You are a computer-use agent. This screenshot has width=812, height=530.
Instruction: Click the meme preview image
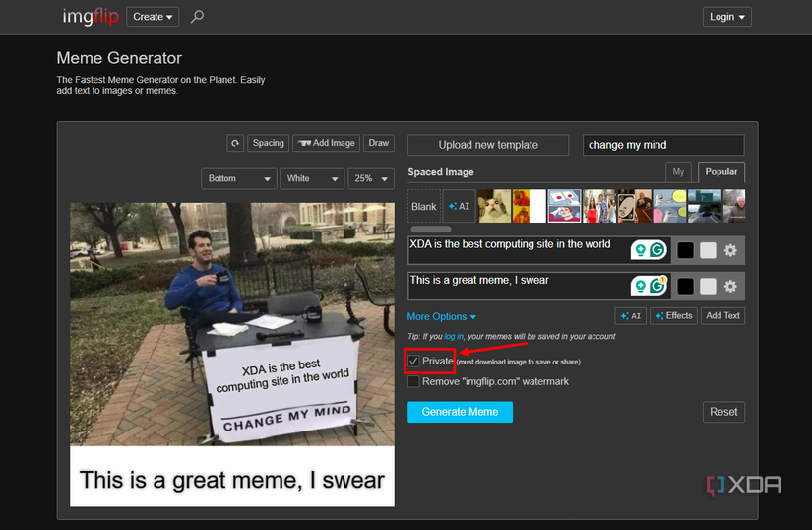coord(232,355)
